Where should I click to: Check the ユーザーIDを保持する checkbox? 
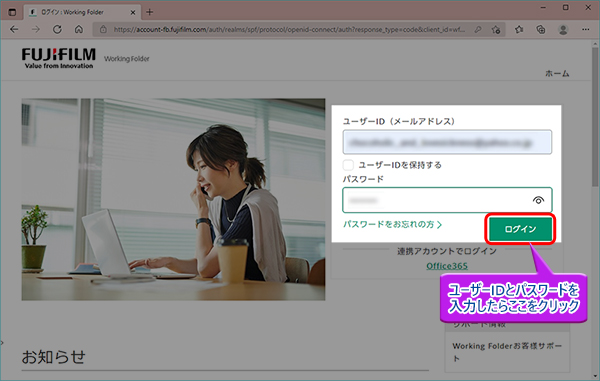348,165
